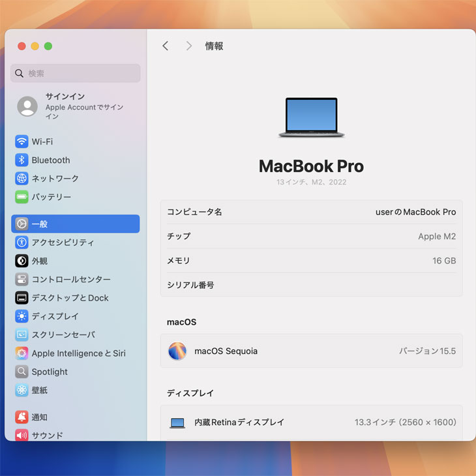Viewport: 476px width, 476px height.
Task: Click the コンピュータ名 label
Action: (x=194, y=212)
